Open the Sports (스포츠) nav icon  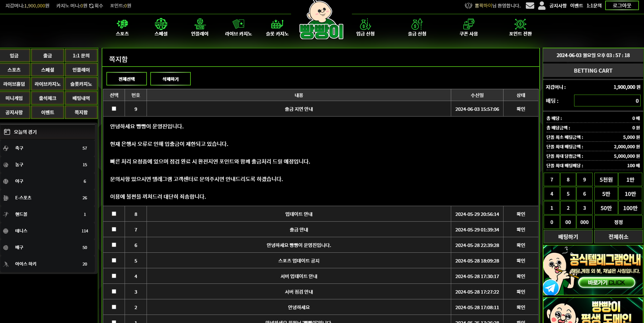(122, 24)
